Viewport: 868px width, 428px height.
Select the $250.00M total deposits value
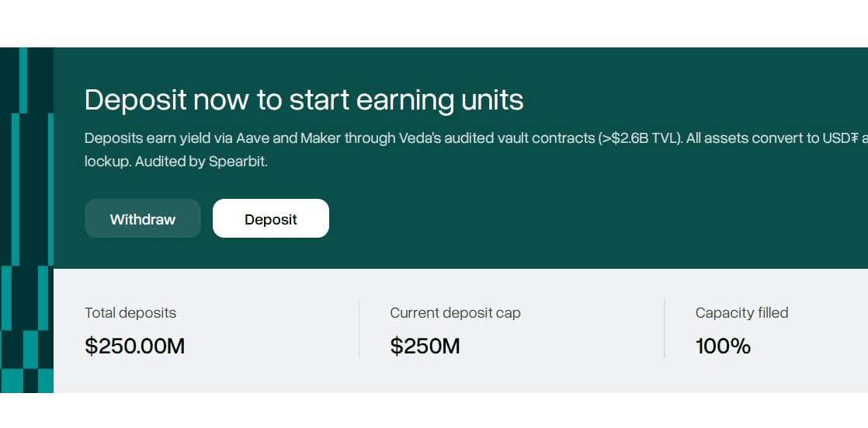(134, 346)
